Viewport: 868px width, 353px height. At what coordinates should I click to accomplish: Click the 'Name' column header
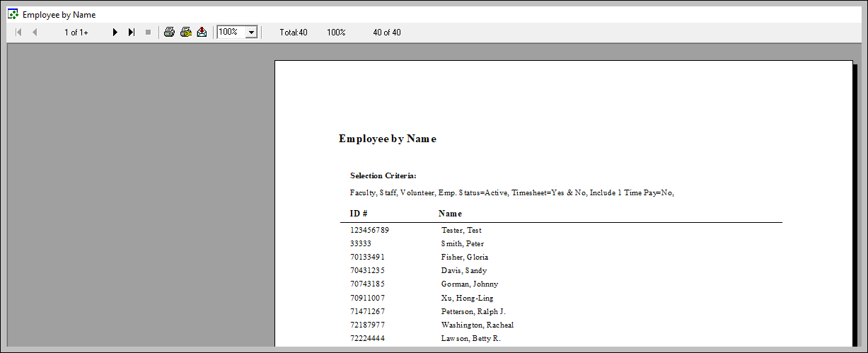[450, 213]
